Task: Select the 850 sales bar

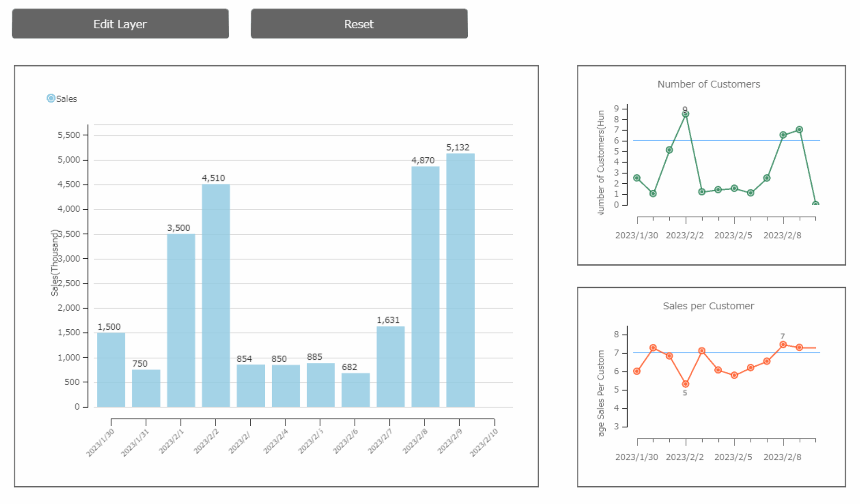Action: coord(286,386)
